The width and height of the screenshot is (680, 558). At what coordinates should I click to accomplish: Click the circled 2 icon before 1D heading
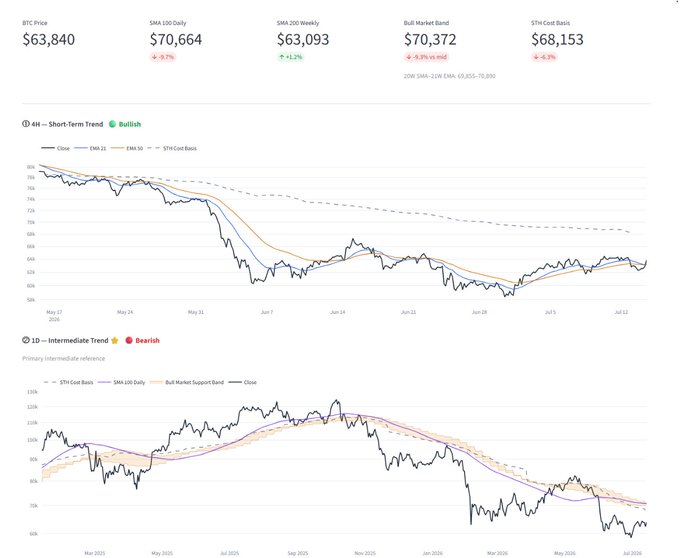[x=26, y=340]
